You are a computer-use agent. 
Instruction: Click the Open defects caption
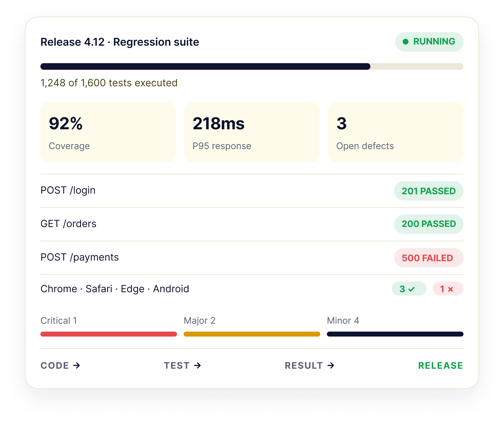(365, 146)
